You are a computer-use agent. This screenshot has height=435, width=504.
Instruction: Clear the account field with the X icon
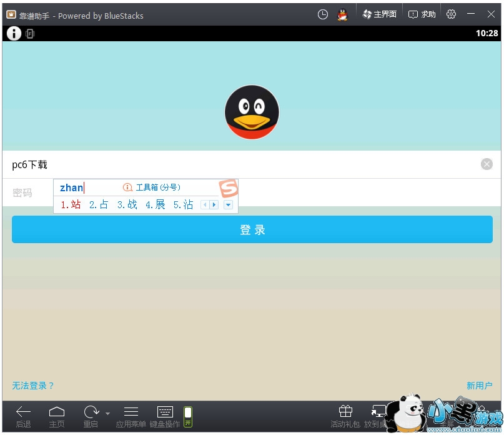[487, 164]
